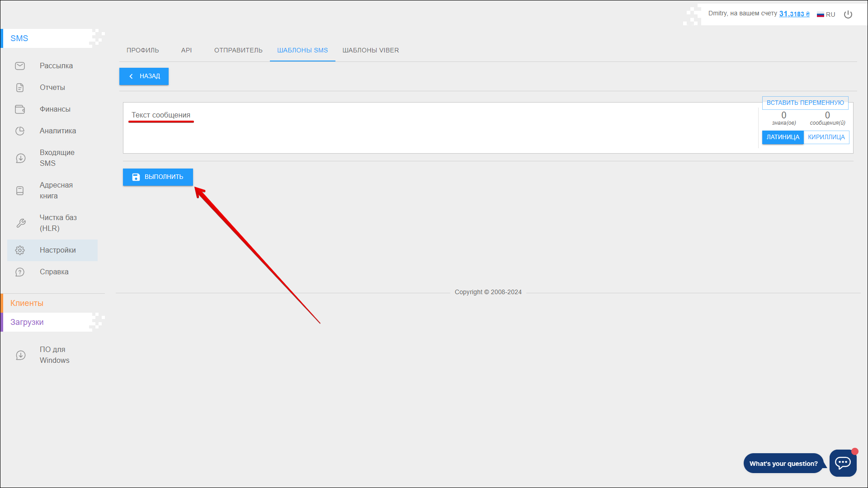Open the live chat bubble icon
The width and height of the screenshot is (868, 488).
843,463
